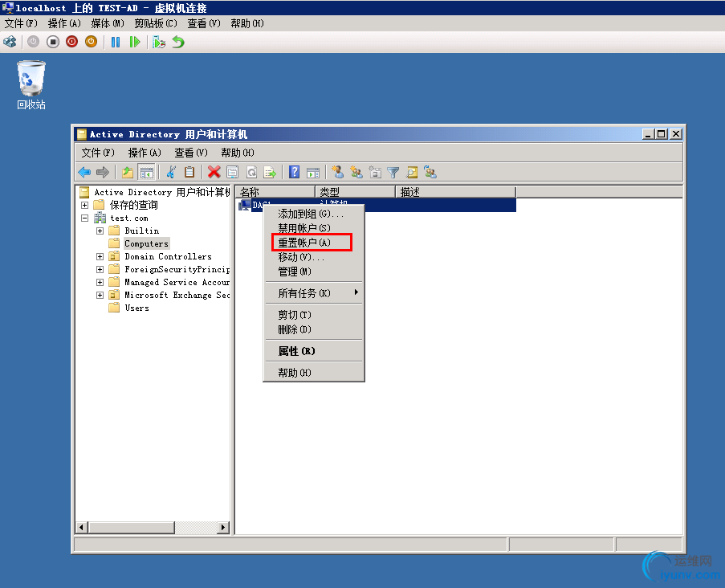Take a VM snapshot with the checkpoint icon
725x588 pixels.
[x=159, y=42]
